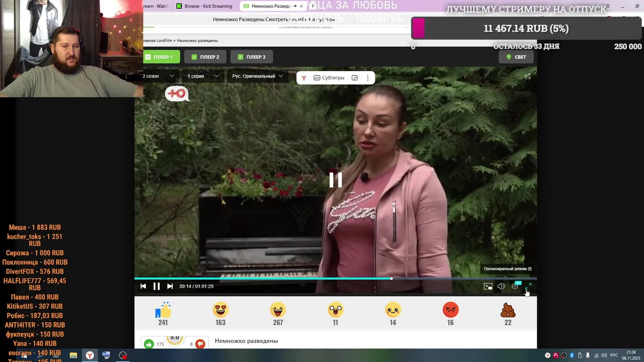Open player quality settings gear

[x=515, y=286]
